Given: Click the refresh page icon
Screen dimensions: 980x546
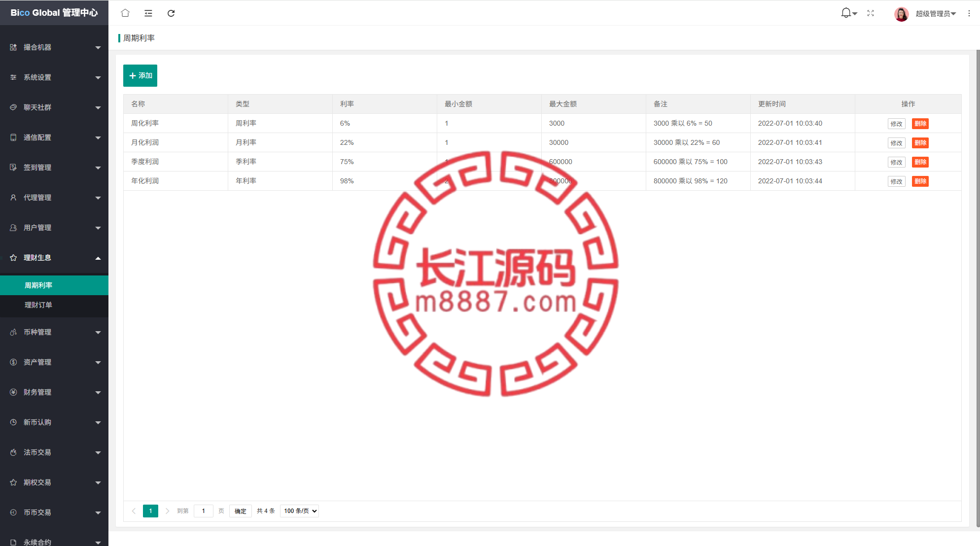Looking at the screenshot, I should [171, 13].
